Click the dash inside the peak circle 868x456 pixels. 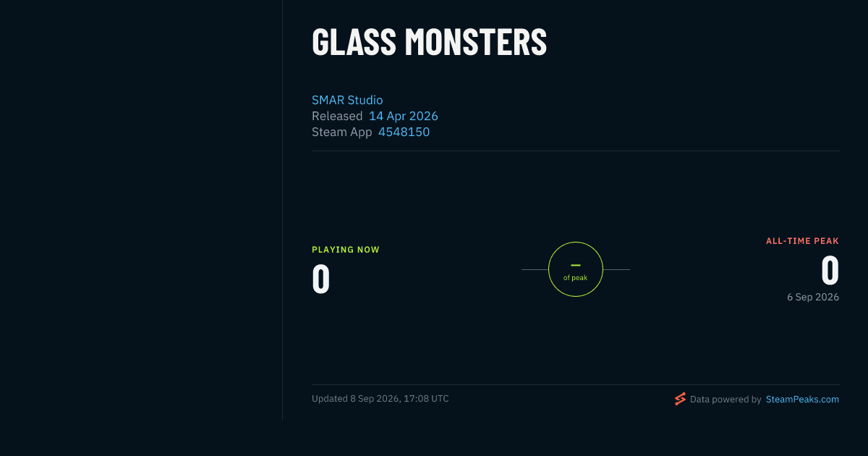(x=576, y=265)
